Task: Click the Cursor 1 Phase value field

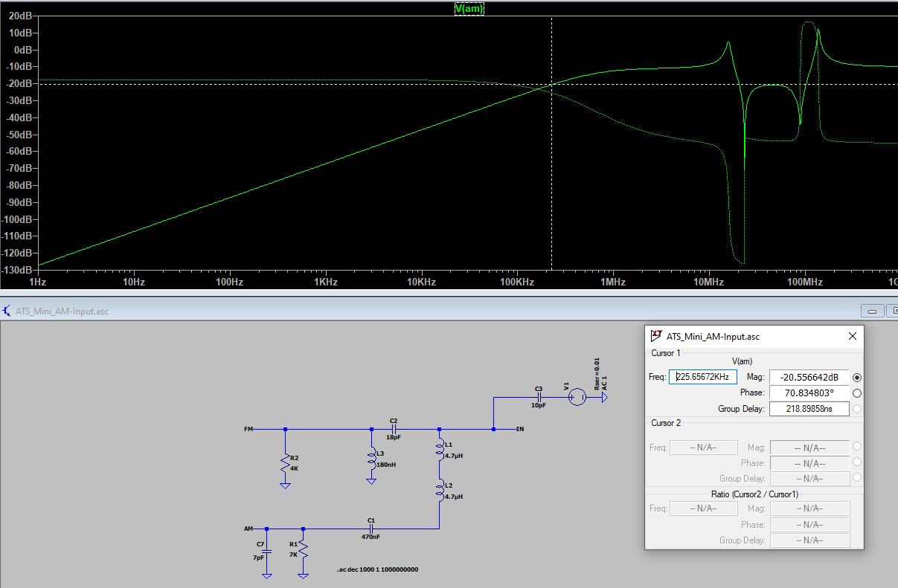Action: tap(809, 392)
